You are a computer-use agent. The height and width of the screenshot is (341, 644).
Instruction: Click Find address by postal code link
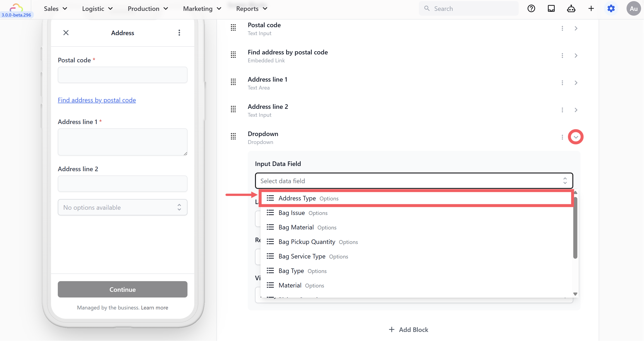click(97, 100)
